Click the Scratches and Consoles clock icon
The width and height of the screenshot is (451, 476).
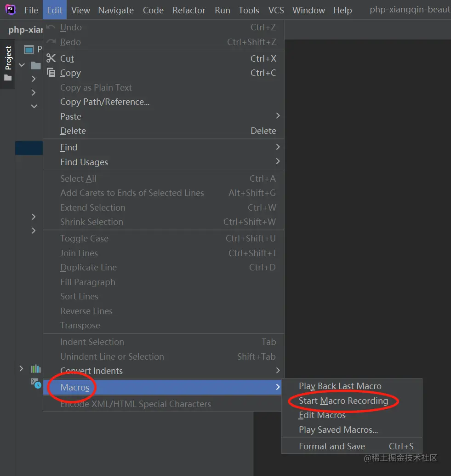(x=36, y=383)
